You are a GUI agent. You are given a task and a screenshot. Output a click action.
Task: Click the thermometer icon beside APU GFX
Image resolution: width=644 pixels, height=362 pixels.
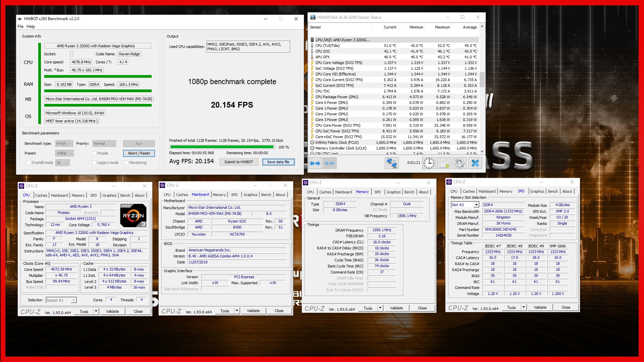(x=312, y=57)
